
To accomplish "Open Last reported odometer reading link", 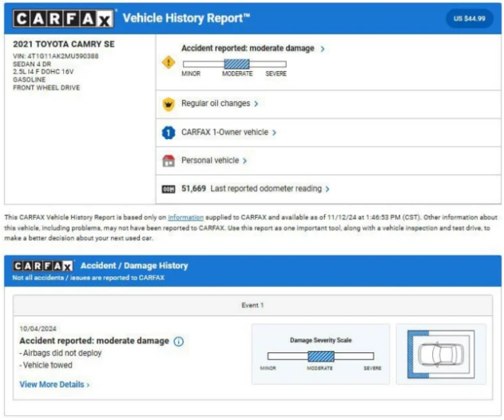I will tap(266, 188).
